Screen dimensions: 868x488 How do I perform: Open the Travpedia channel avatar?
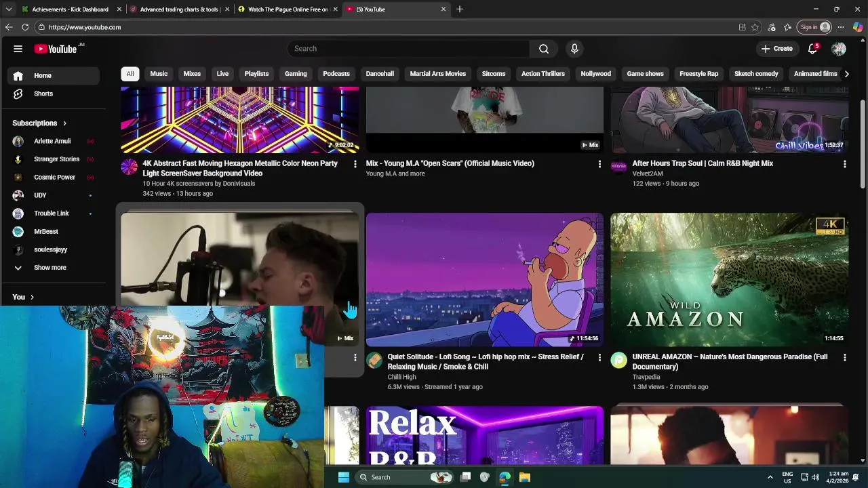pyautogui.click(x=618, y=360)
